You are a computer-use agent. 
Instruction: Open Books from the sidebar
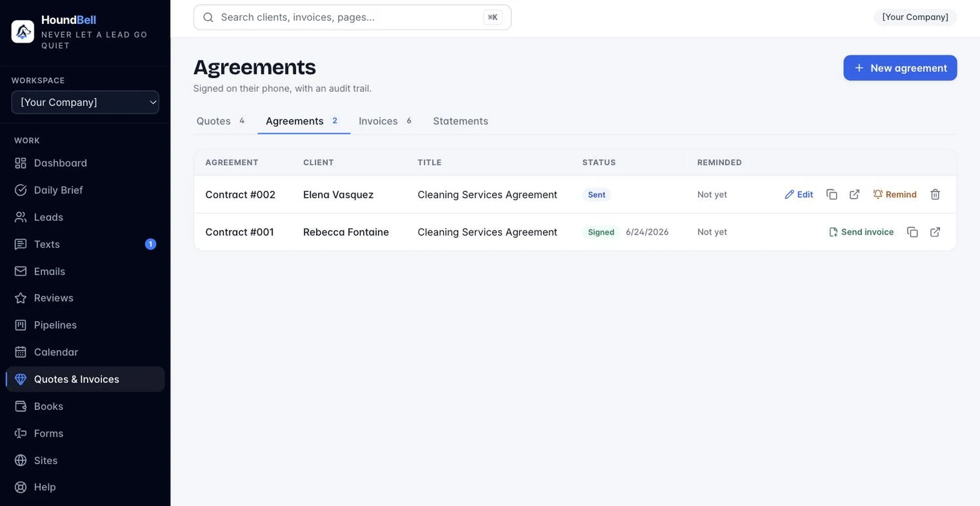pyautogui.click(x=86, y=406)
